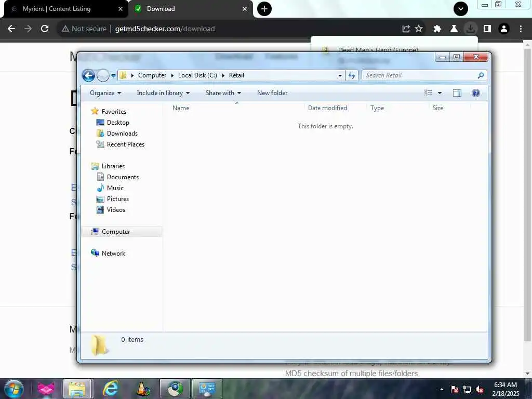The width and height of the screenshot is (532, 399).
Task: Open the Organize menu
Action: (x=105, y=93)
